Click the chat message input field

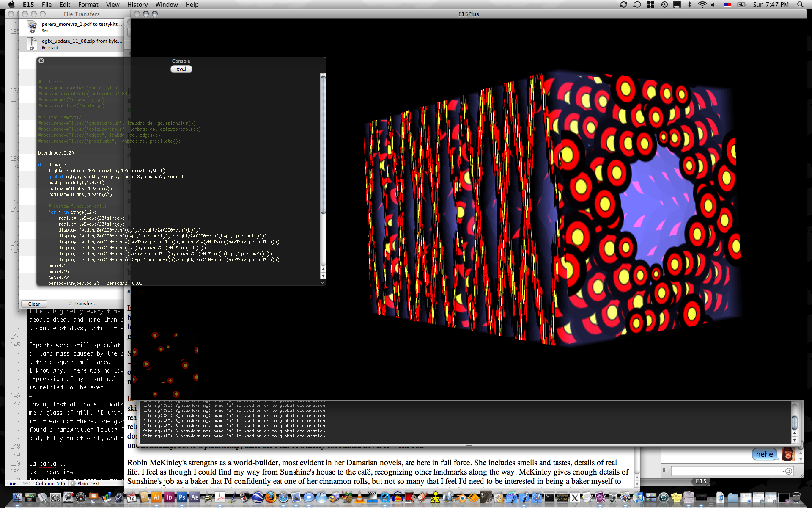(727, 471)
